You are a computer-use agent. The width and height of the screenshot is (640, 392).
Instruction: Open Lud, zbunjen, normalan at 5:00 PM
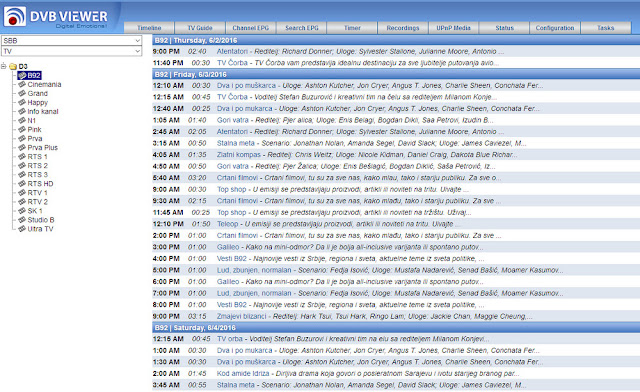click(x=254, y=270)
